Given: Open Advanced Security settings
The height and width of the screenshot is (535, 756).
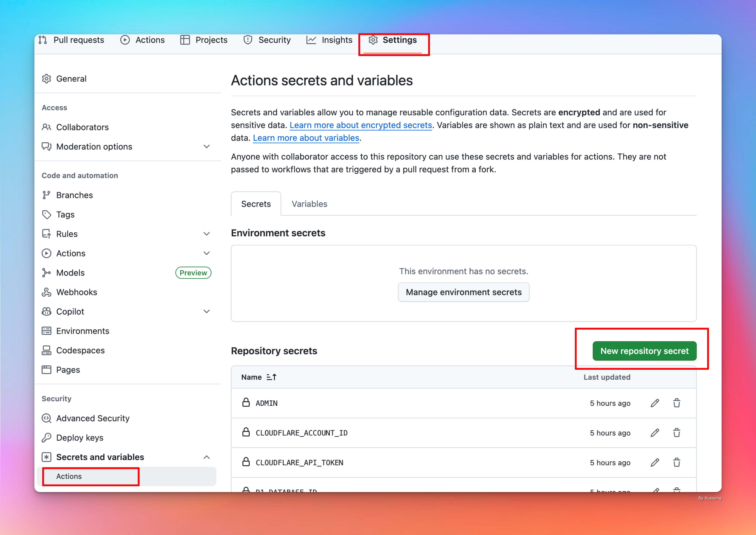Looking at the screenshot, I should (x=128, y=418).
